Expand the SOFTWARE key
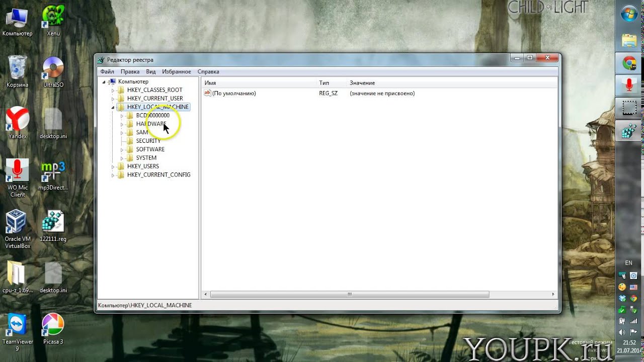Screen dimensions: 644x362 (x=122, y=149)
